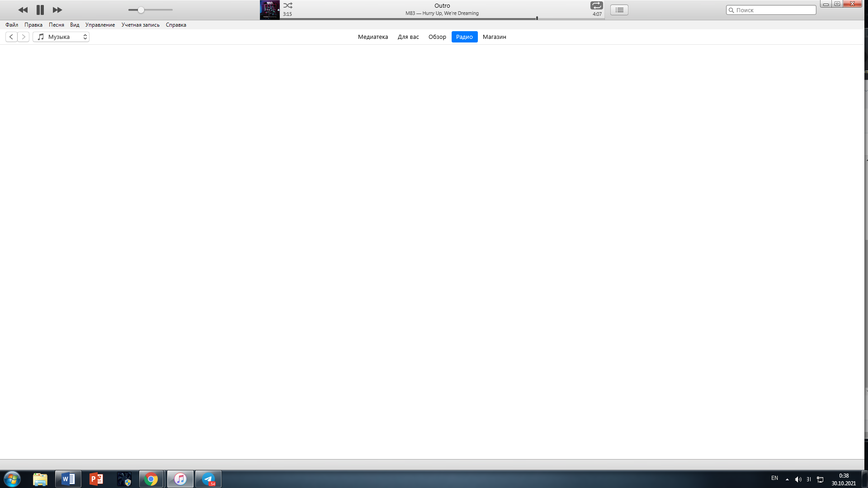This screenshot has height=488, width=868.
Task: Open Telegram from the taskbar
Action: [208, 479]
